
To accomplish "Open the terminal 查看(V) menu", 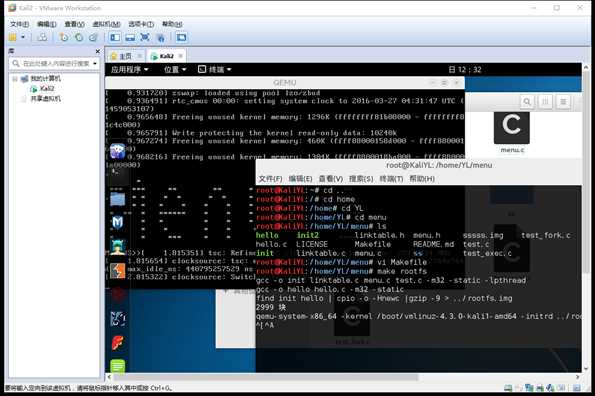I will [x=331, y=179].
